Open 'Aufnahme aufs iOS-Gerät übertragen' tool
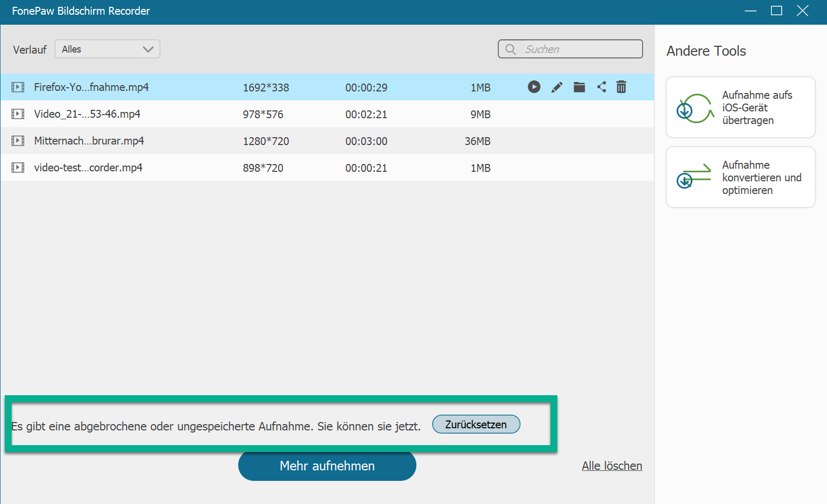827x504 pixels. 741,107
